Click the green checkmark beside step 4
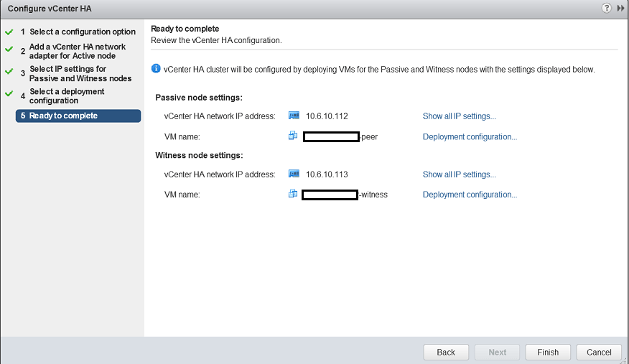The width and height of the screenshot is (629, 364). (x=9, y=94)
